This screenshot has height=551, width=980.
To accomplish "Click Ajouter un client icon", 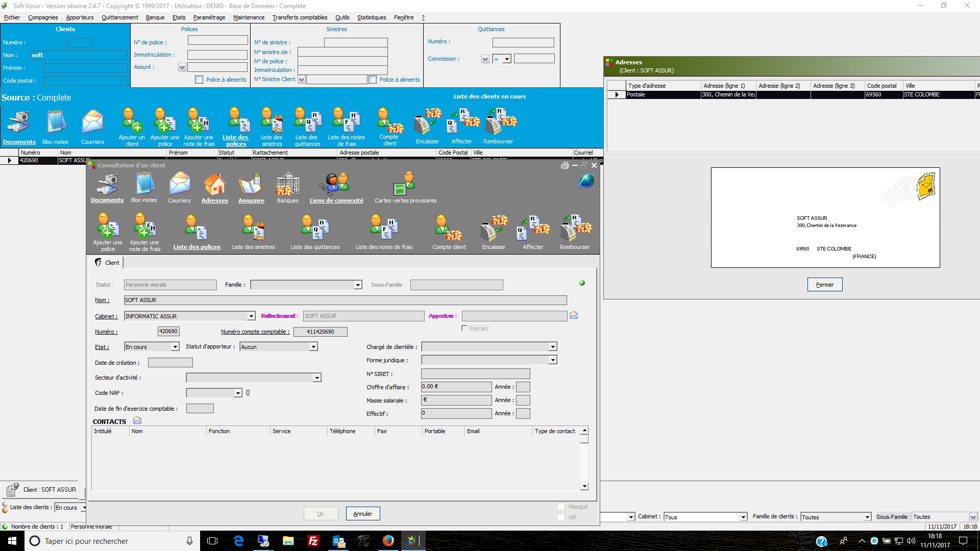I will (x=132, y=127).
